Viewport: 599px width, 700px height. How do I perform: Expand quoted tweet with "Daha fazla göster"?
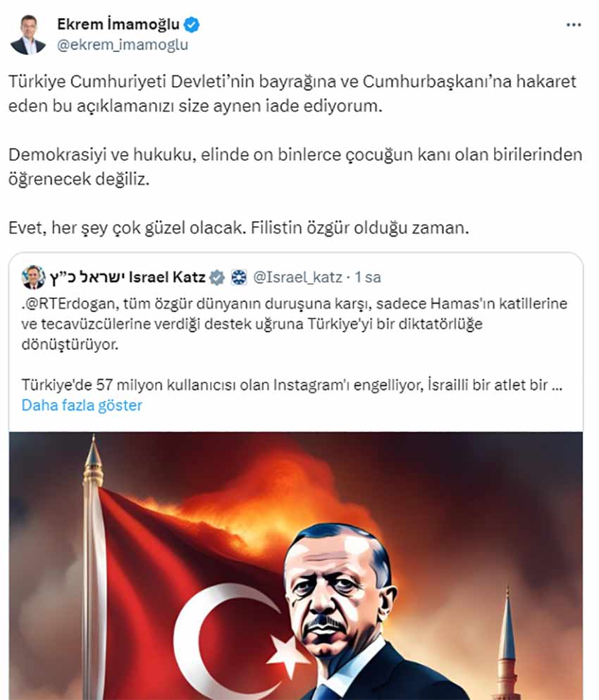pos(82,406)
